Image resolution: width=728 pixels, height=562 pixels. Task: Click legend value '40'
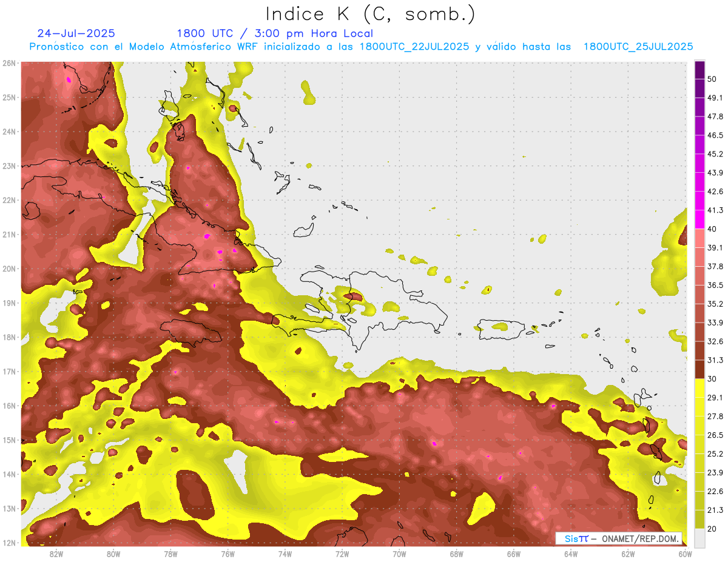tap(712, 229)
